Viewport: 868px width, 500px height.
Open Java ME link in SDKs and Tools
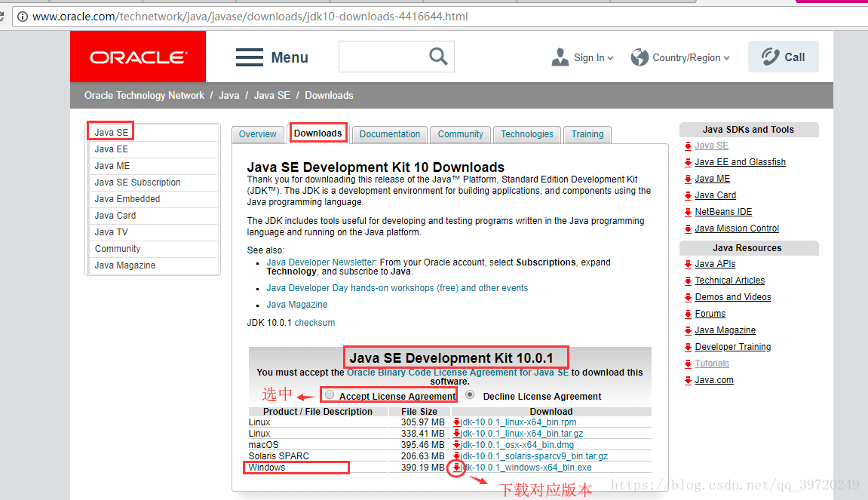tap(713, 179)
